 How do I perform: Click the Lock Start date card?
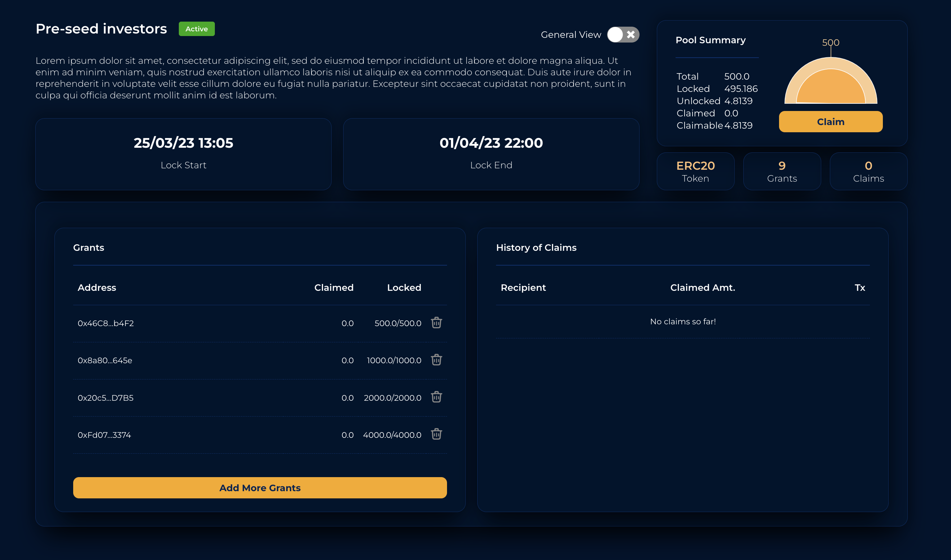tap(183, 154)
